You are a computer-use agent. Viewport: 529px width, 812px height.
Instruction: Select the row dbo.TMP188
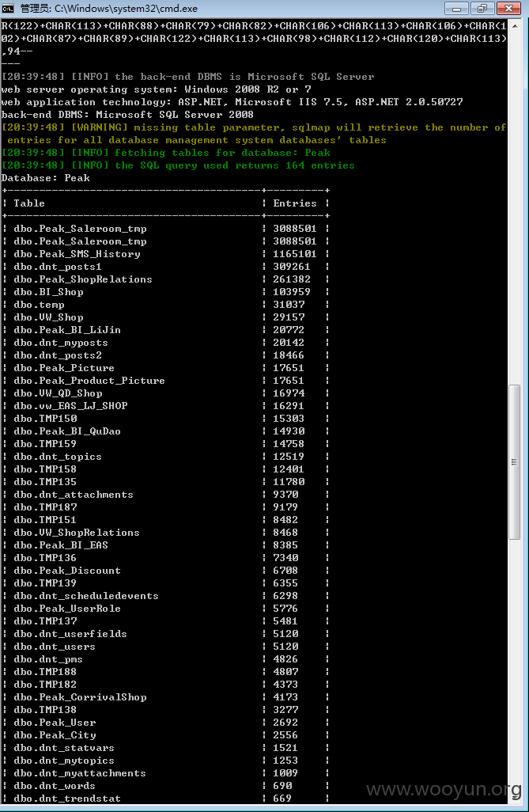(165, 672)
